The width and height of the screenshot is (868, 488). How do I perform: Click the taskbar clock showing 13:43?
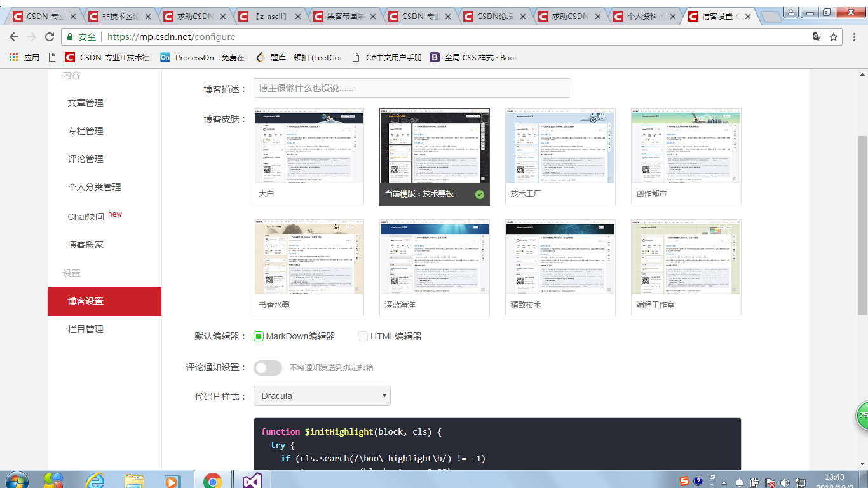[x=834, y=477]
